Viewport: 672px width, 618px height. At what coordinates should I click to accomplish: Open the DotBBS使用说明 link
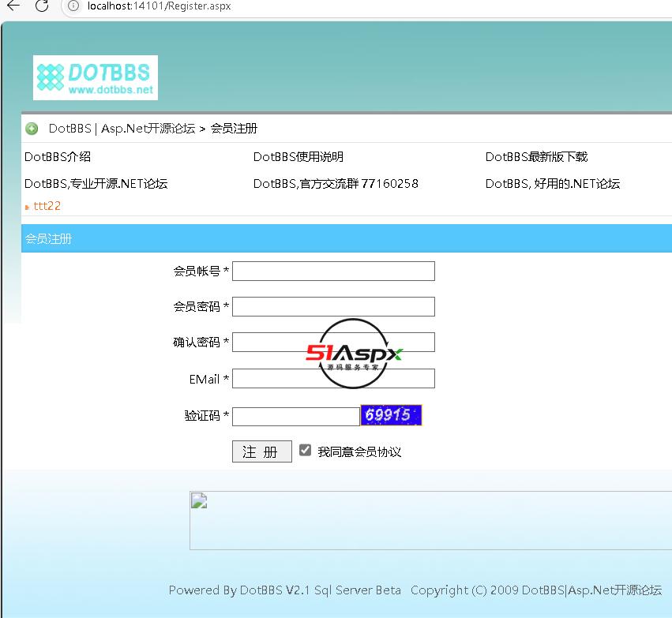click(298, 157)
